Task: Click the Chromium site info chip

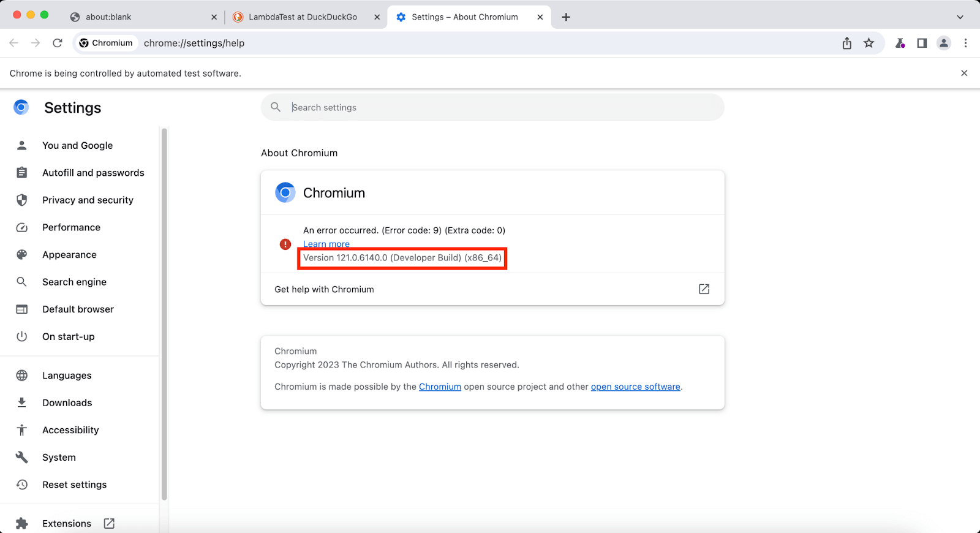Action: pyautogui.click(x=106, y=43)
